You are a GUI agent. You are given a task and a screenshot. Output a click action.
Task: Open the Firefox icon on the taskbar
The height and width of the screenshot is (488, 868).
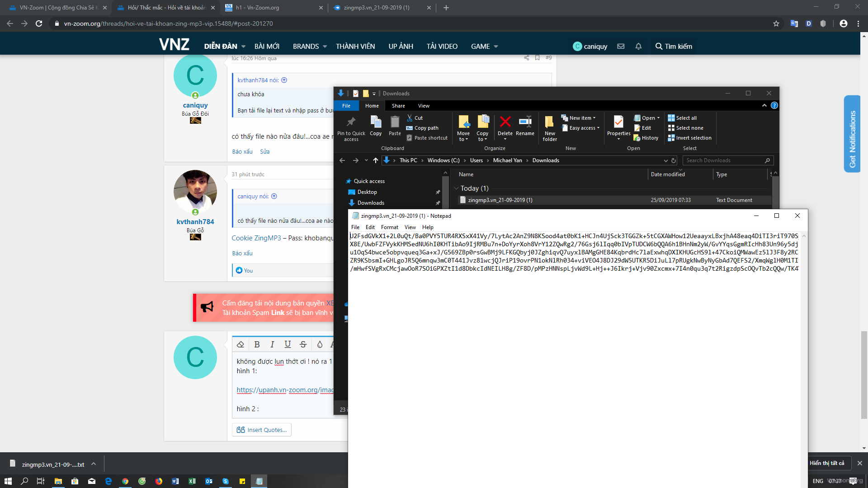(159, 481)
